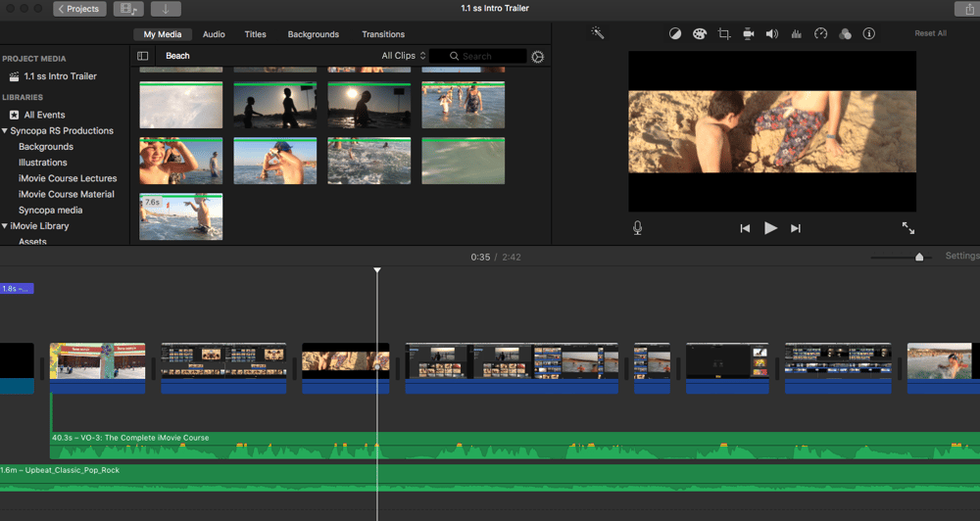Image resolution: width=980 pixels, height=521 pixels.
Task: Open the stabilization camera tool
Action: coord(748,33)
